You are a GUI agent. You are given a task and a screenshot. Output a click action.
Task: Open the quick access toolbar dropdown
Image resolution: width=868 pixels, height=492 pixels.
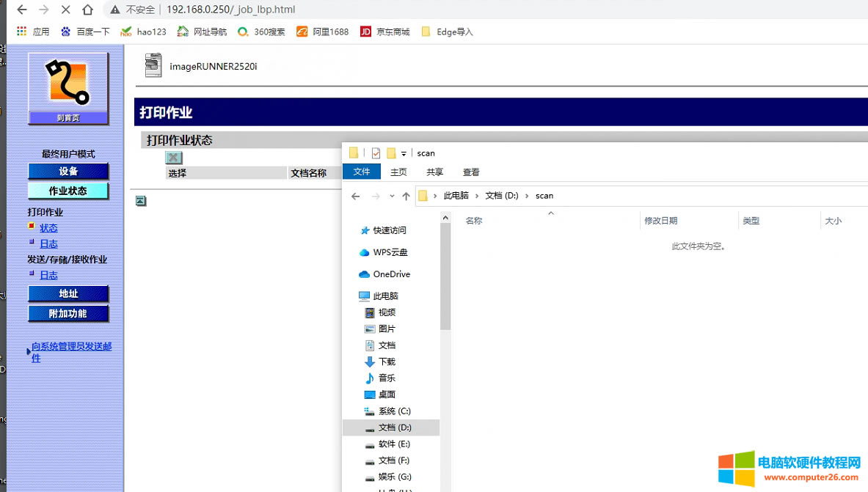pyautogui.click(x=404, y=153)
